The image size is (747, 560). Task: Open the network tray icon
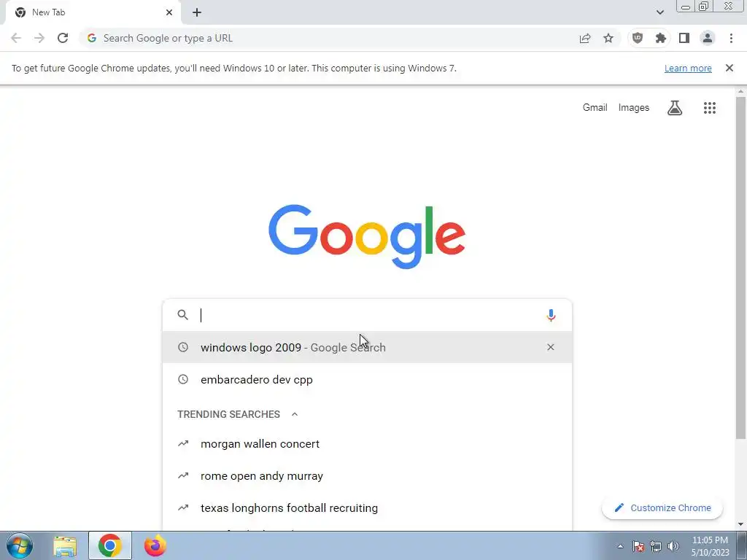click(x=656, y=546)
